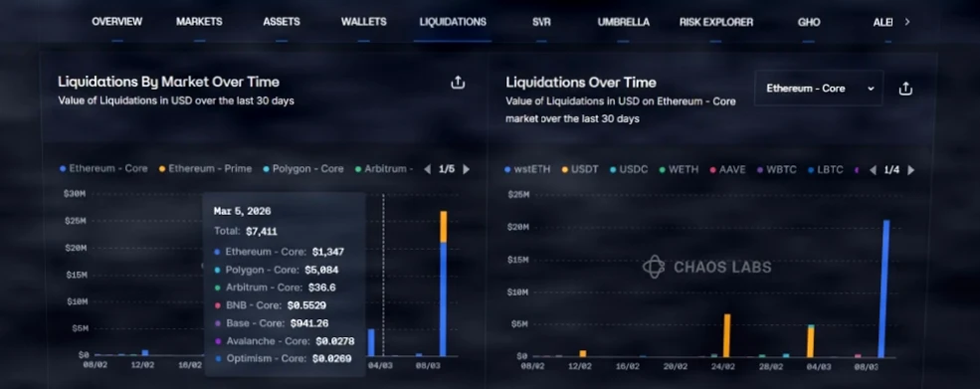The height and width of the screenshot is (389, 980).
Task: Toggle Arbitrum legend series
Action: (384, 169)
